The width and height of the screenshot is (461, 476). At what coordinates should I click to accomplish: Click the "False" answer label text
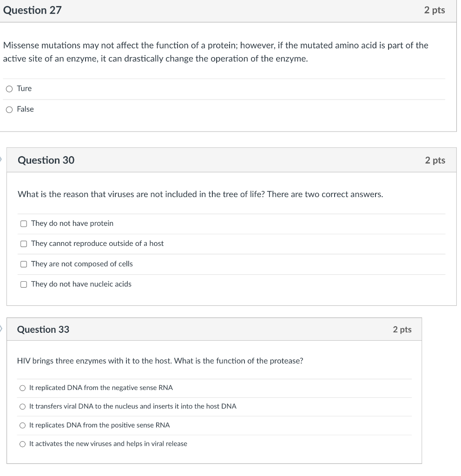coord(26,109)
